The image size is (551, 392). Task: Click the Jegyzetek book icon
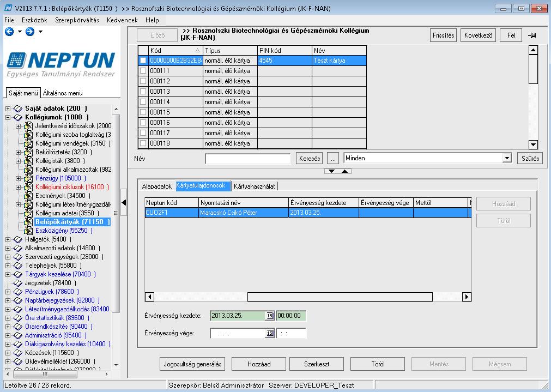(x=18, y=283)
